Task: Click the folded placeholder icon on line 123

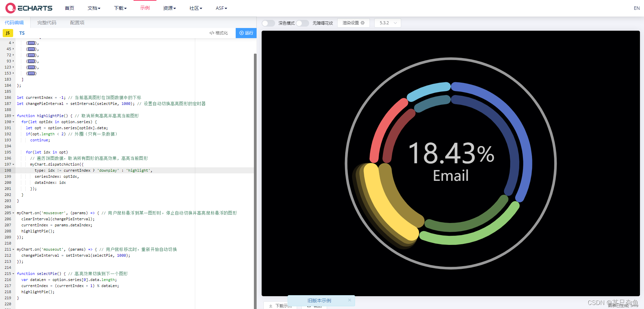Action: click(32, 67)
